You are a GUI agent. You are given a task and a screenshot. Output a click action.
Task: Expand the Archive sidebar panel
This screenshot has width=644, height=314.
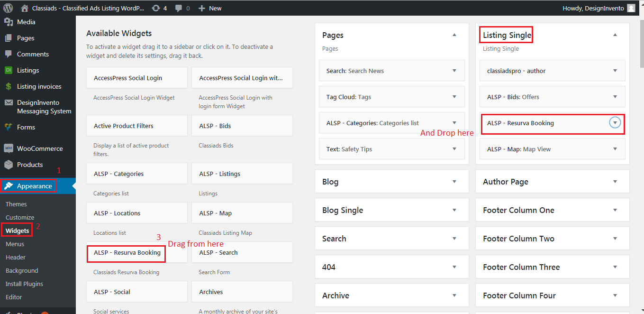(x=454, y=296)
